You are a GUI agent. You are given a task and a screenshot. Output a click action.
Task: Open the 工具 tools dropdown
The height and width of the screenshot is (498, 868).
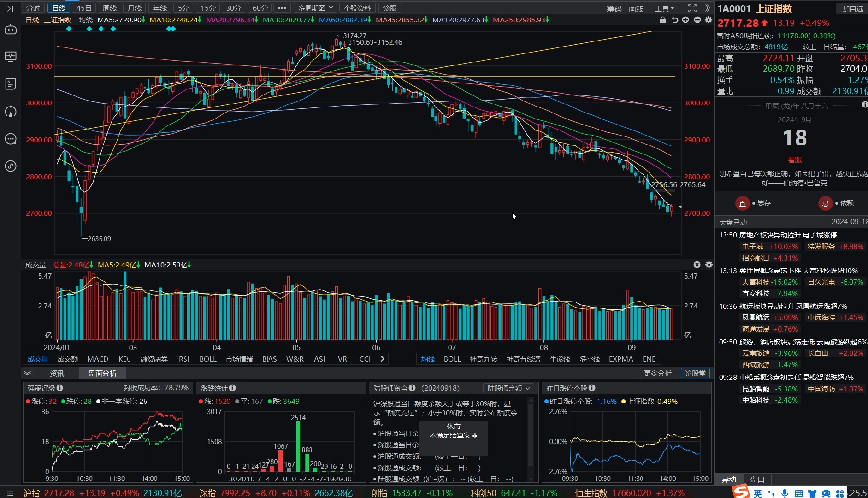664,8
